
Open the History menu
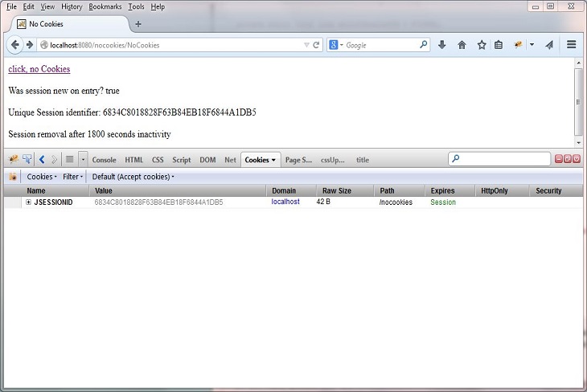click(x=72, y=6)
